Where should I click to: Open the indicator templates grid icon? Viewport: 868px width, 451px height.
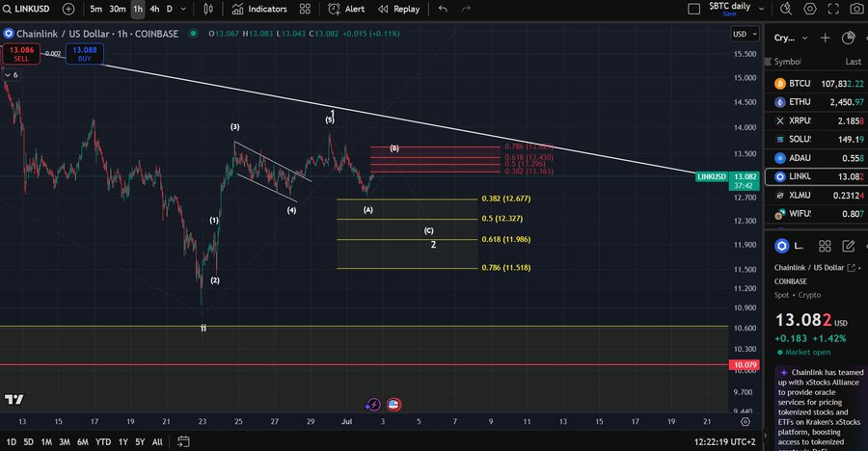click(305, 9)
